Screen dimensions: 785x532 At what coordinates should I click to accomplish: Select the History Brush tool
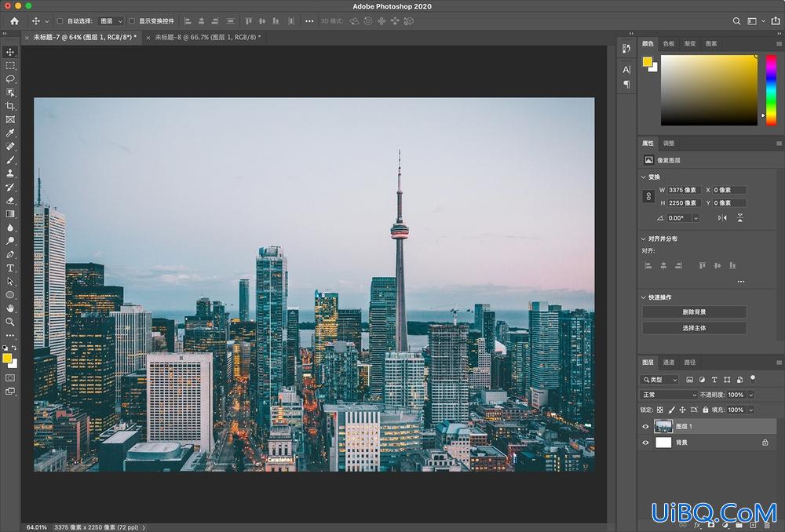click(x=10, y=188)
